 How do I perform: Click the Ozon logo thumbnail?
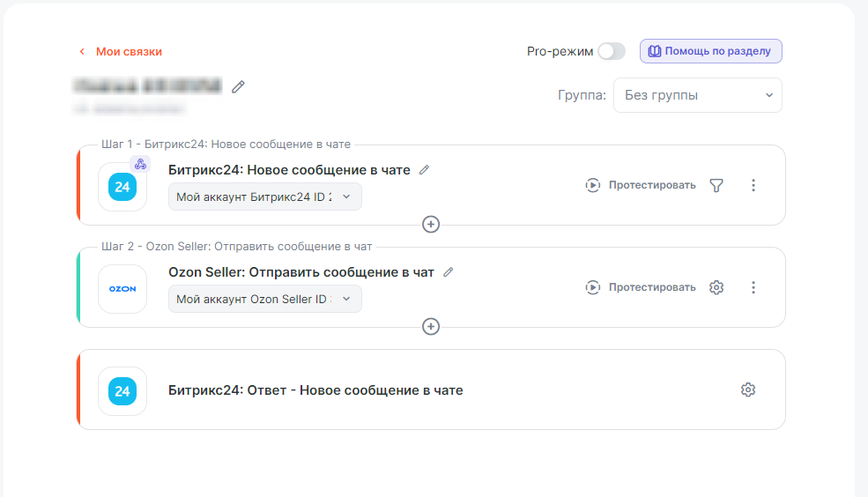[122, 288]
